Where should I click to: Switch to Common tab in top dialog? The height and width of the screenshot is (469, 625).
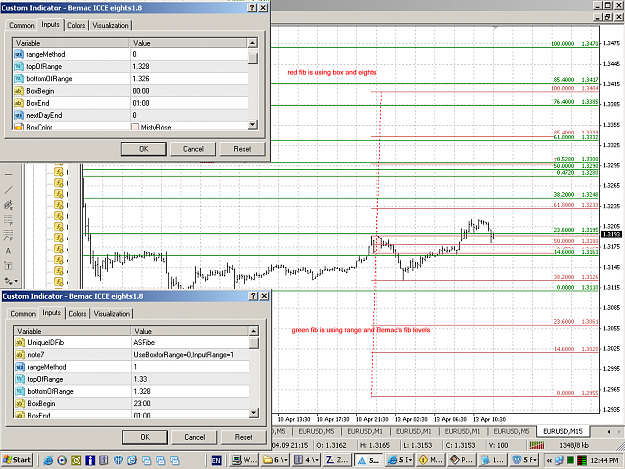[22, 26]
